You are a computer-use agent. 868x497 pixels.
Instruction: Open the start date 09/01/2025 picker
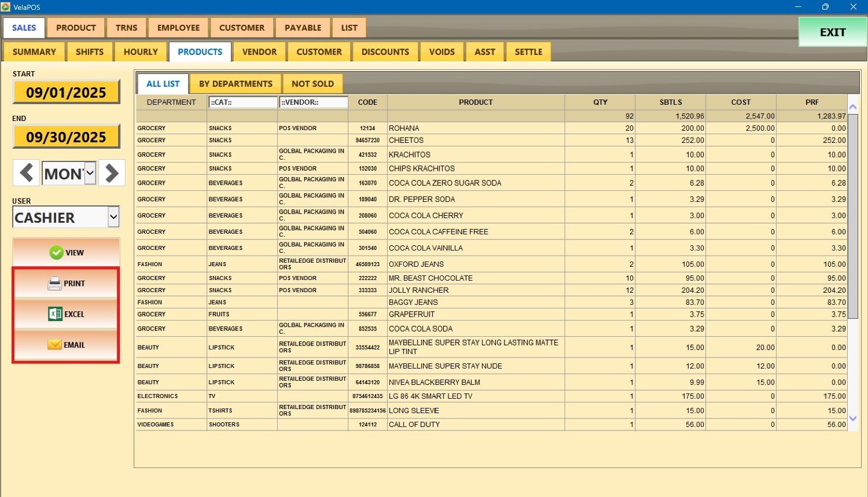(x=66, y=93)
